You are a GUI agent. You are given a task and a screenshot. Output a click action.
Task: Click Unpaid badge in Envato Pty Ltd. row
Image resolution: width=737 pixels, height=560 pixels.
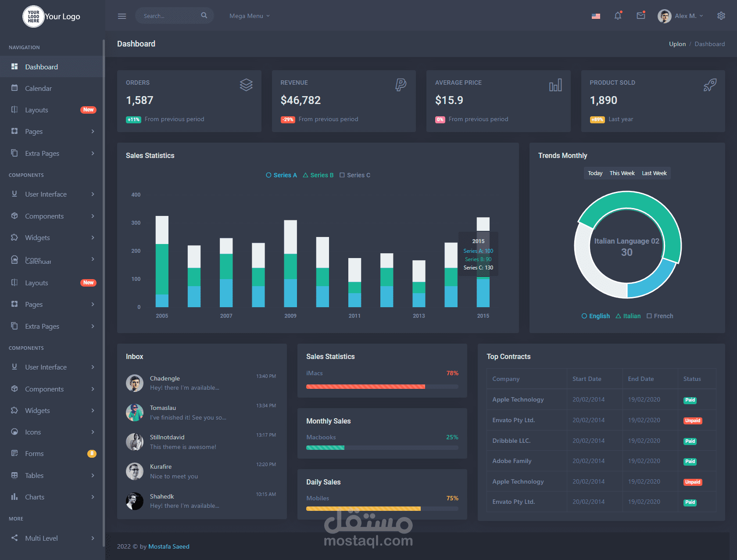693,420
